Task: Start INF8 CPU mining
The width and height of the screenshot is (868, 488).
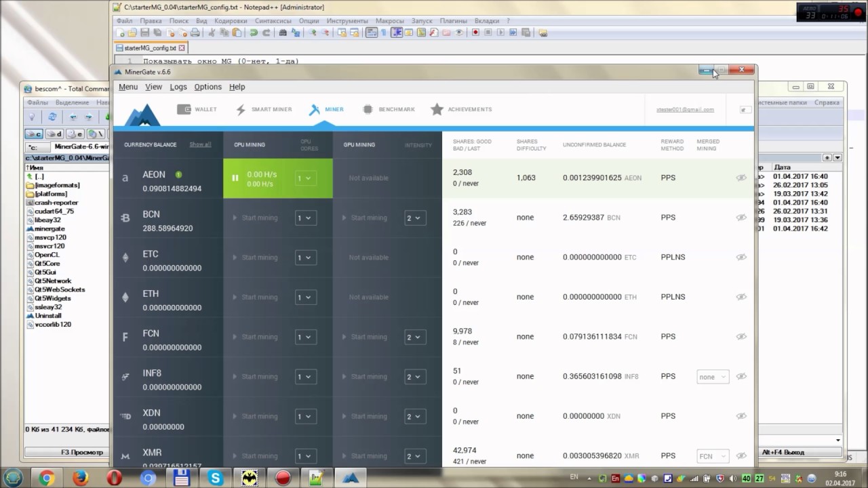Action: pos(255,377)
